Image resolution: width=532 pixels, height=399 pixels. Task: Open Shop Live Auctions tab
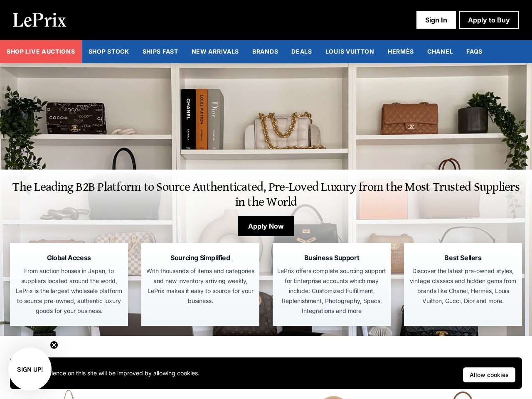click(x=41, y=52)
